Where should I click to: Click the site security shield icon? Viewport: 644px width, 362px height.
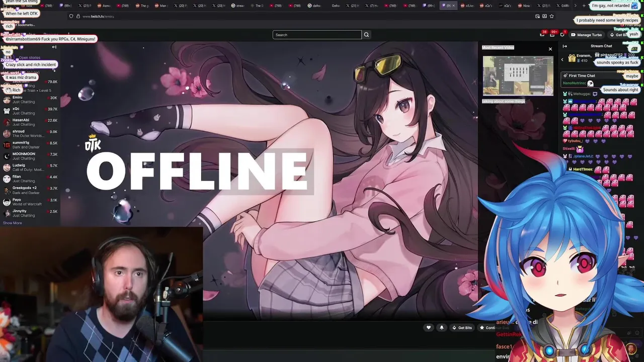coord(71,16)
